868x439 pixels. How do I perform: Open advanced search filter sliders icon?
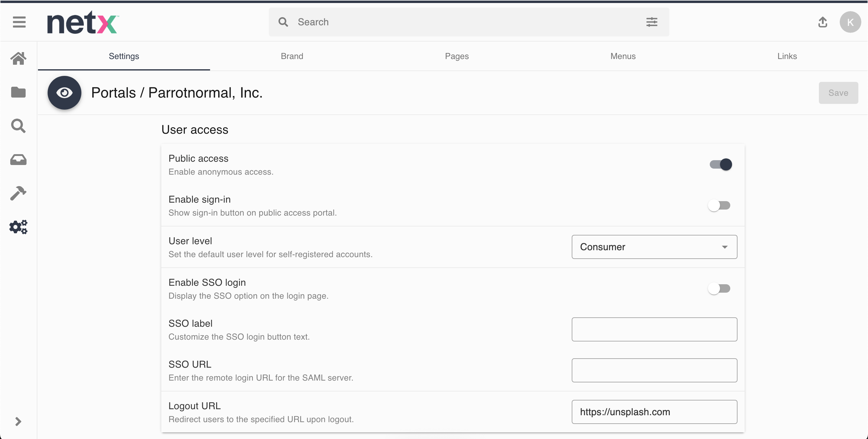tap(652, 22)
